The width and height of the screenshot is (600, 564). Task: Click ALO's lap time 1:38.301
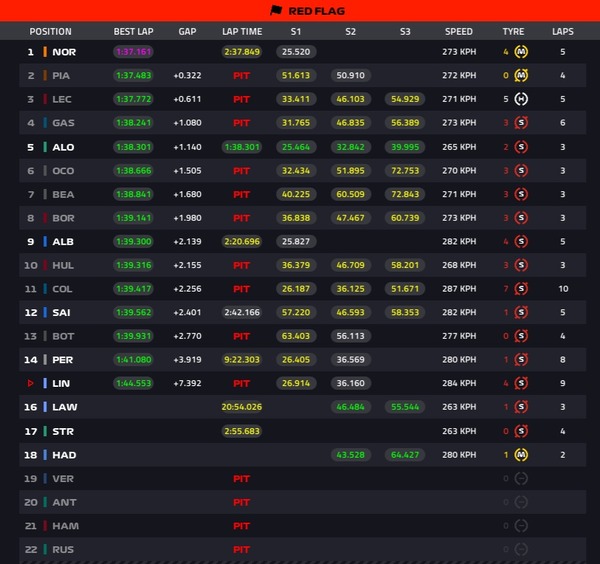point(242,147)
